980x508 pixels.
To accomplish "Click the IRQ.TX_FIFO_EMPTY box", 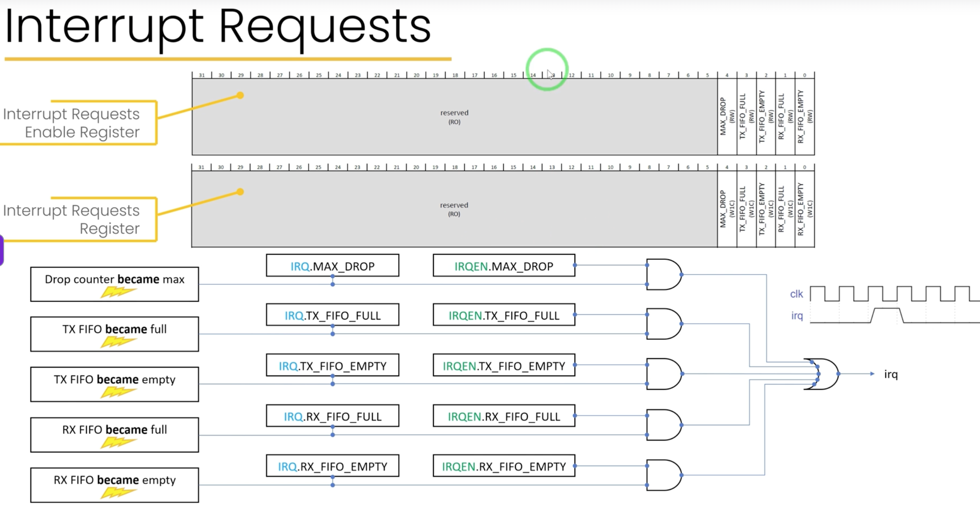I will tap(332, 365).
